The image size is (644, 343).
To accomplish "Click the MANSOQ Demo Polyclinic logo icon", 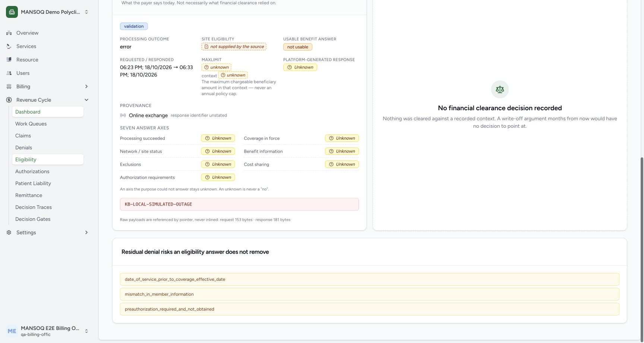I will point(12,12).
